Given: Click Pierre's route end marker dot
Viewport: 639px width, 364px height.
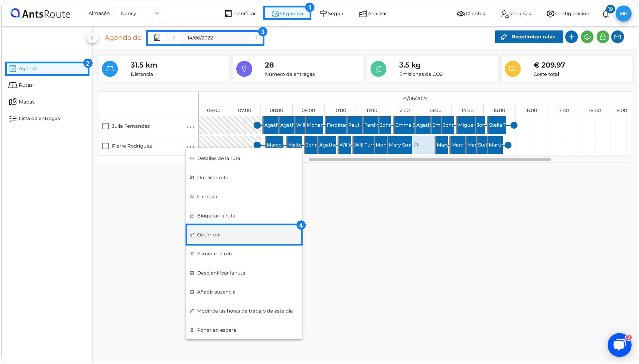Looking at the screenshot, I should pos(508,145).
